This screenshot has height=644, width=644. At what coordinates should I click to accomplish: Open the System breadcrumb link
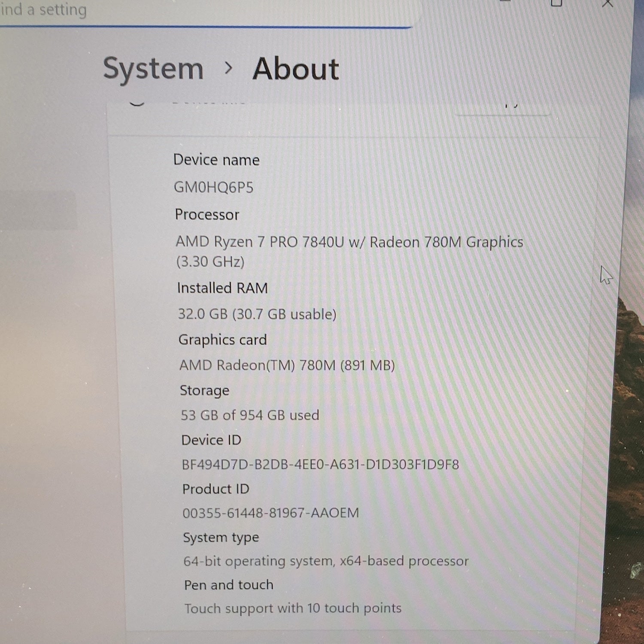[x=153, y=70]
